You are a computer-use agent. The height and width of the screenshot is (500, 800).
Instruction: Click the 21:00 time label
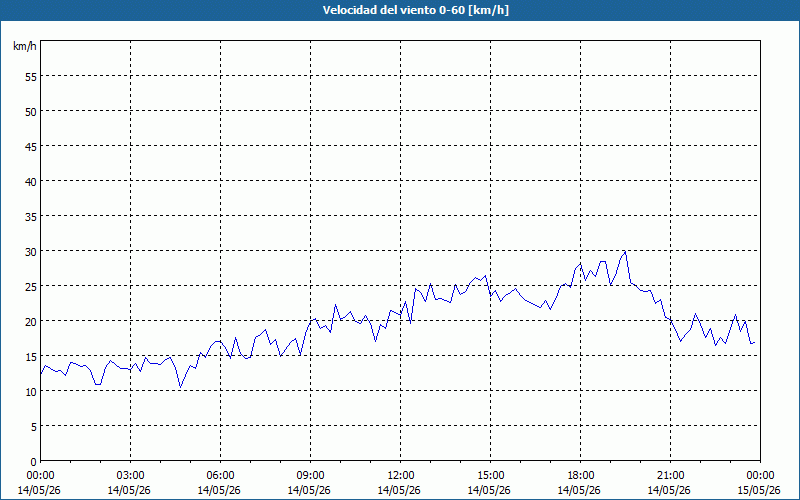pyautogui.click(x=670, y=476)
